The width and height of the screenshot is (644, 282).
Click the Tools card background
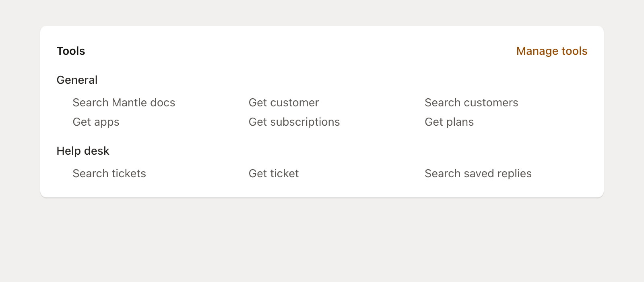tap(322, 189)
